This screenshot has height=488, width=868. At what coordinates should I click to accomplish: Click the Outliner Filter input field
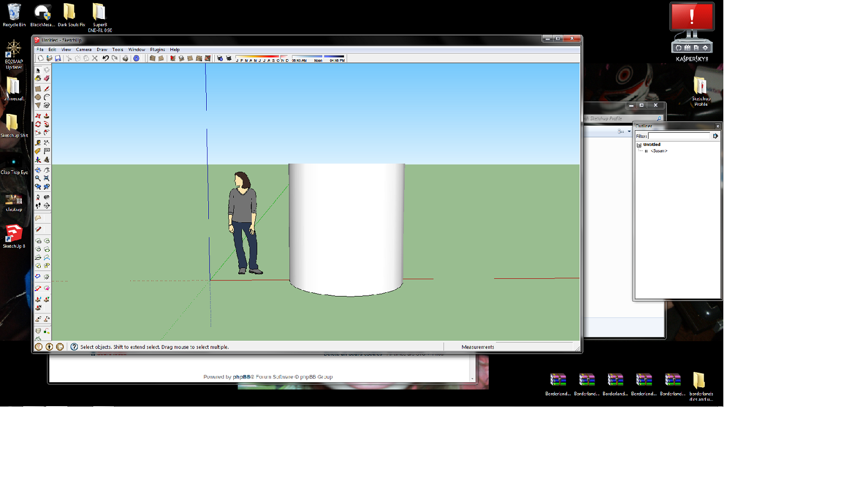point(679,136)
